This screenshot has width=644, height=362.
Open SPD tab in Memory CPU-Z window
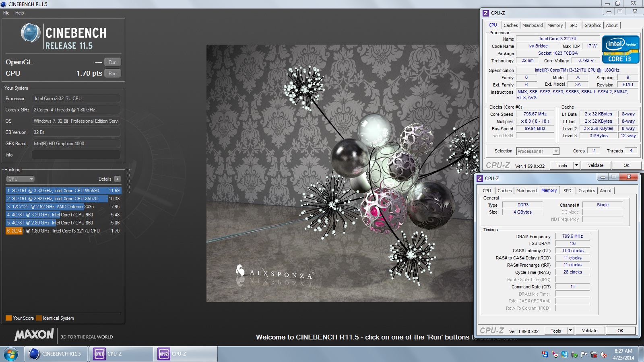pos(568,191)
